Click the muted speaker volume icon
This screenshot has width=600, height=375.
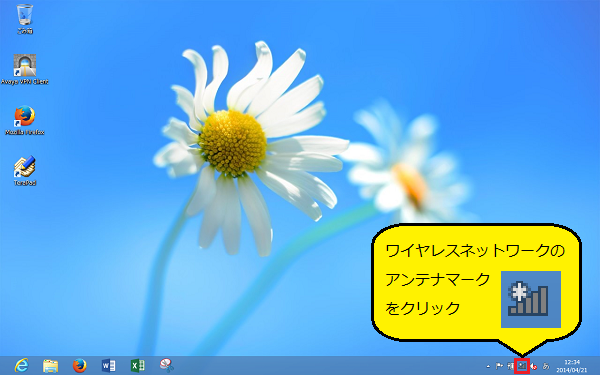point(534,367)
